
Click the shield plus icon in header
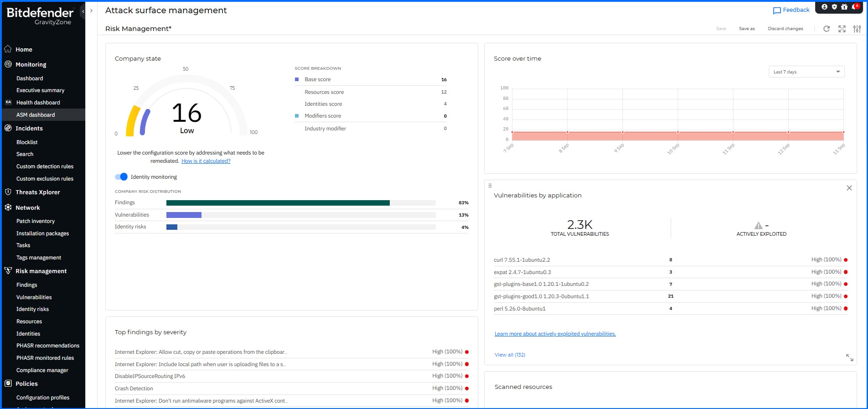click(834, 7)
